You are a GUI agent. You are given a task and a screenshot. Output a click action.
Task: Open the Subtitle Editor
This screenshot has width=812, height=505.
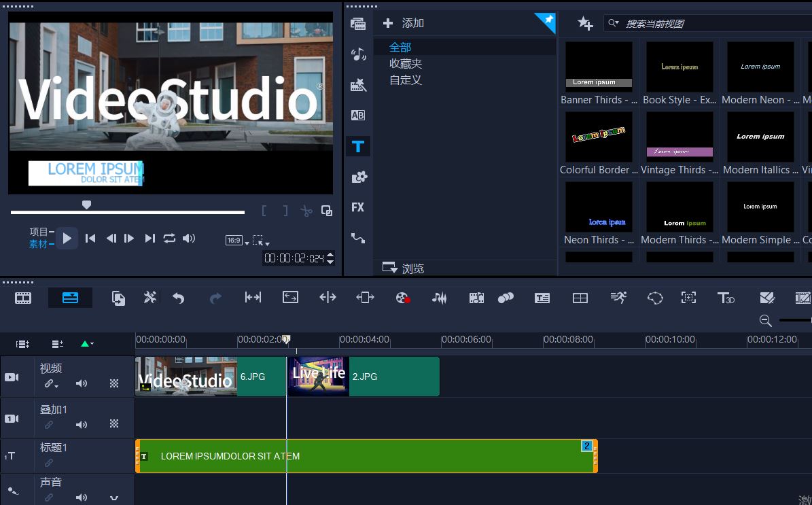pos(542,298)
